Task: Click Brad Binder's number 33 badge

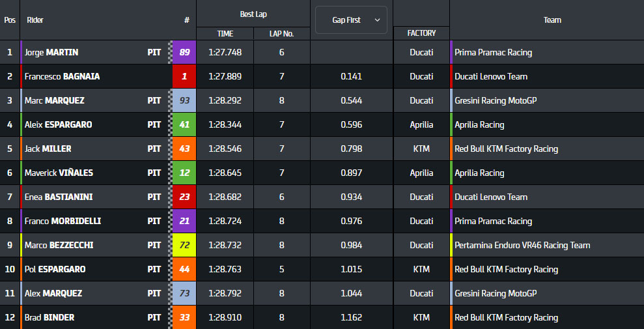Action: tap(184, 317)
